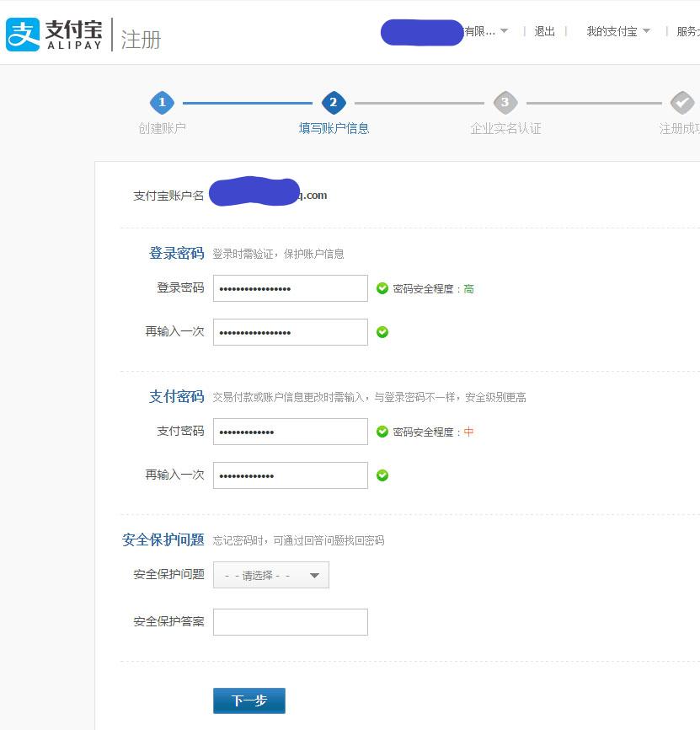The image size is (700, 730).
Task: Click the 支付密码 input field
Action: click(290, 431)
